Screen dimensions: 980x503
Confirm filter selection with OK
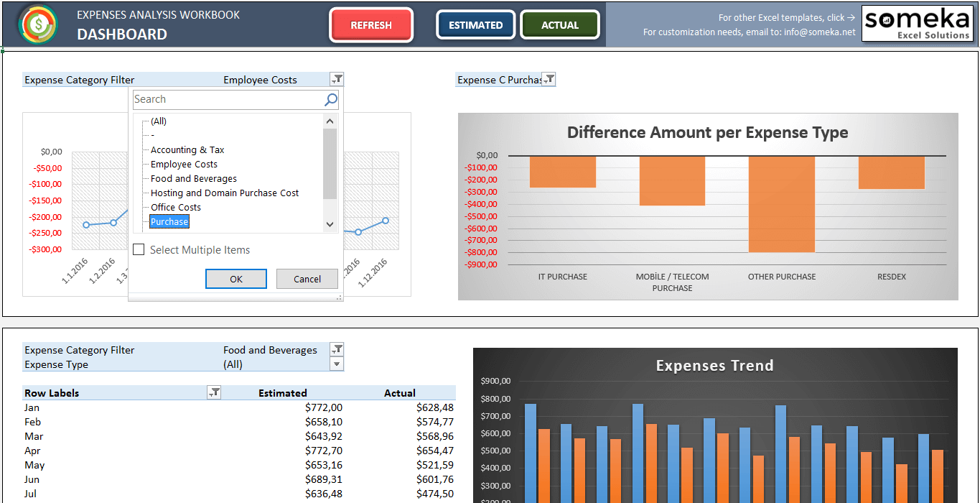pos(236,279)
